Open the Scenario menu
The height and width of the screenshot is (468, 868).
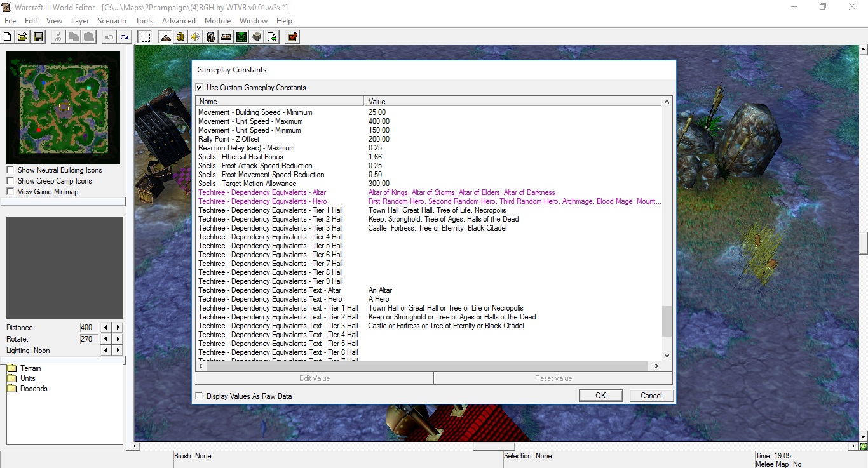(x=112, y=21)
